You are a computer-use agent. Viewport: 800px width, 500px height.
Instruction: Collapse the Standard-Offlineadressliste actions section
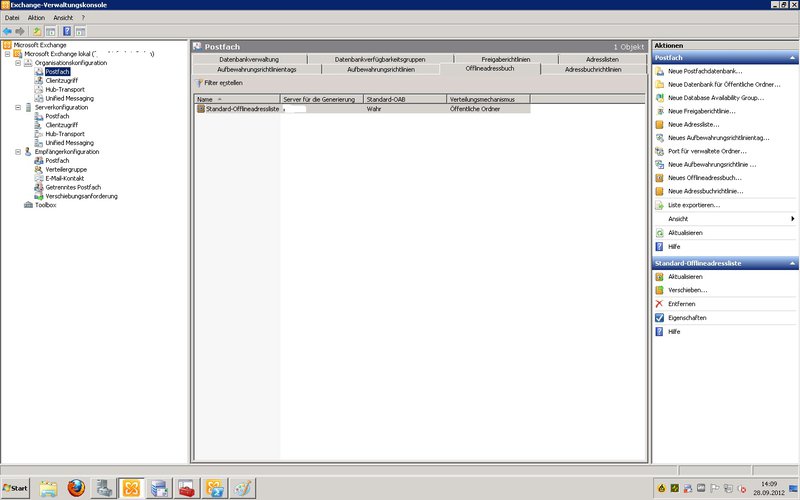792,263
